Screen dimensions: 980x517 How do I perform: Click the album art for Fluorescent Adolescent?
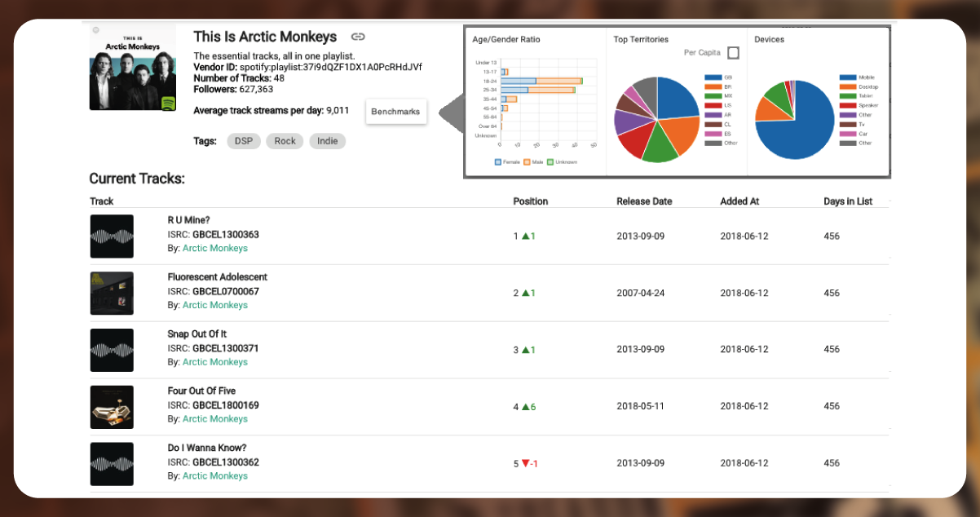coord(112,294)
